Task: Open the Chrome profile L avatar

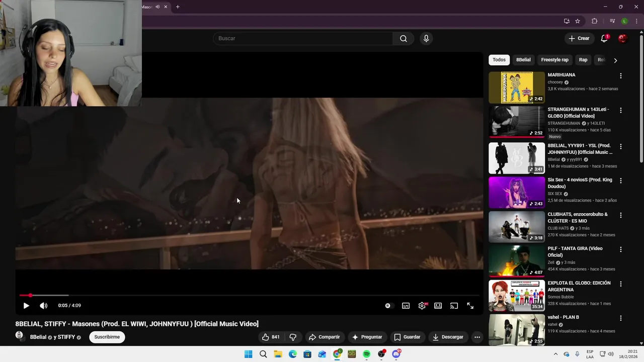Action: pyautogui.click(x=624, y=21)
